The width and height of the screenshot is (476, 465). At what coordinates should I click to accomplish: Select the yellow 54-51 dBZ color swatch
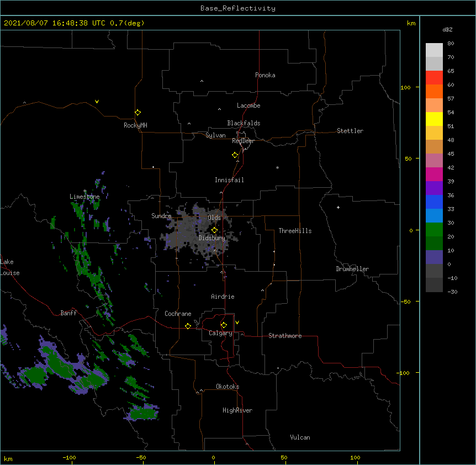click(x=434, y=119)
